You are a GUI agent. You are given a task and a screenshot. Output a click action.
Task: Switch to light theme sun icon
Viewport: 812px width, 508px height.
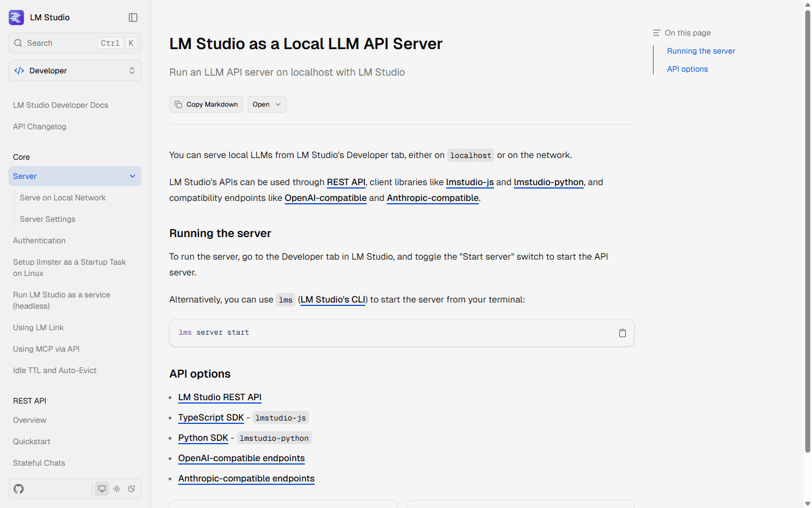pos(117,489)
